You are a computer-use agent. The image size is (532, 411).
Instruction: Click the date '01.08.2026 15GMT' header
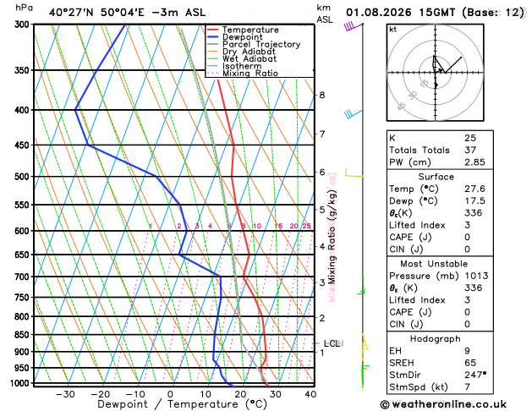click(x=400, y=13)
